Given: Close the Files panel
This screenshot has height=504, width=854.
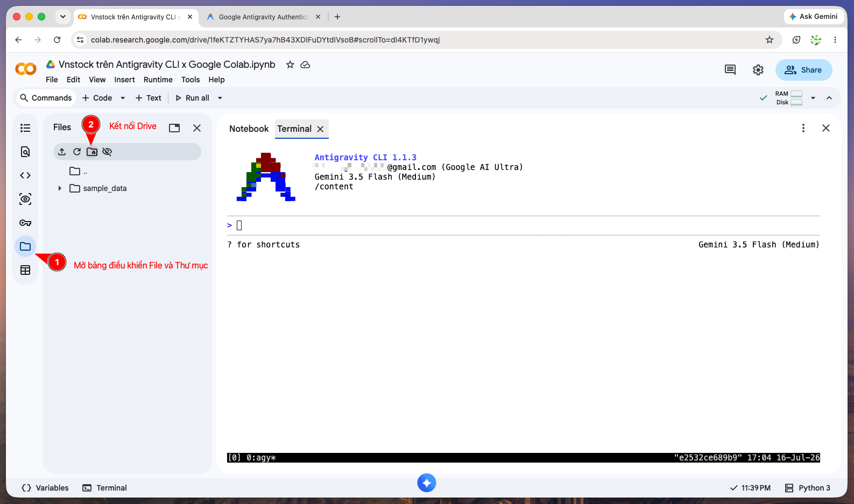Looking at the screenshot, I should [197, 128].
